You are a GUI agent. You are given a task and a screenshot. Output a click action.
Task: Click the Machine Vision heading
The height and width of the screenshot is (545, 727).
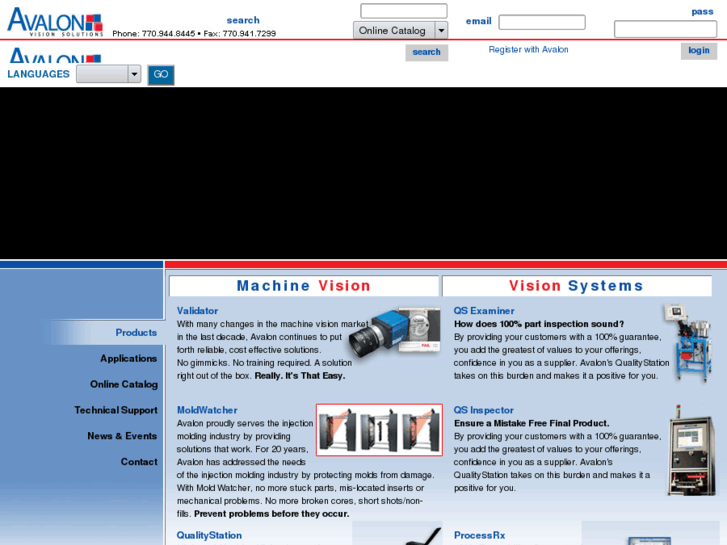point(304,286)
